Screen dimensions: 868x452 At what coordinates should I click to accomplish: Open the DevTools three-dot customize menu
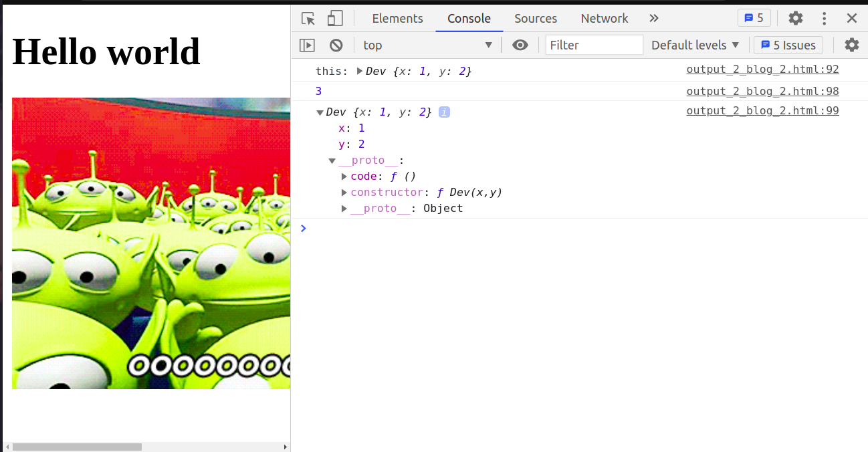(x=825, y=19)
